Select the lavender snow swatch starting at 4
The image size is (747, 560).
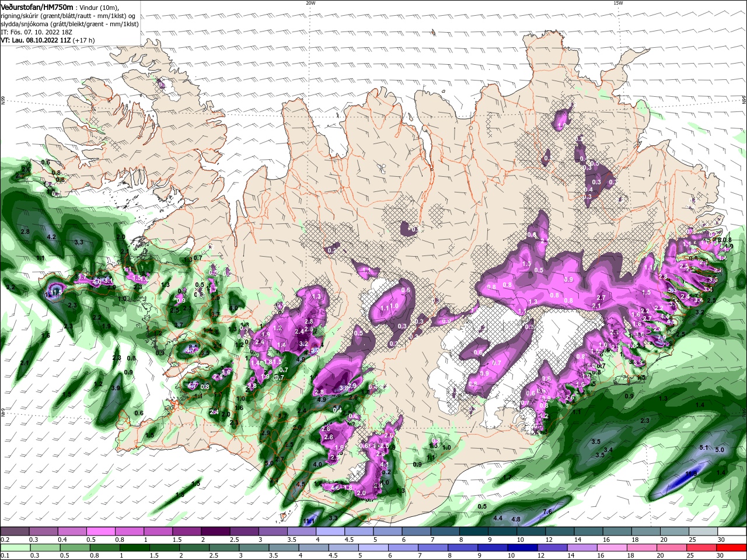330,531
